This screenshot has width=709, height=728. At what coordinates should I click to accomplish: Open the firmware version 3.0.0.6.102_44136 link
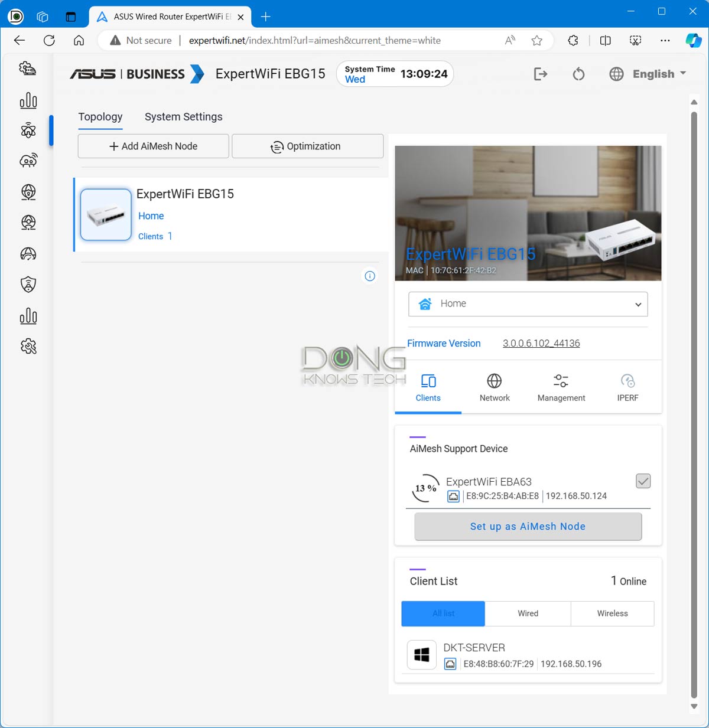point(541,344)
